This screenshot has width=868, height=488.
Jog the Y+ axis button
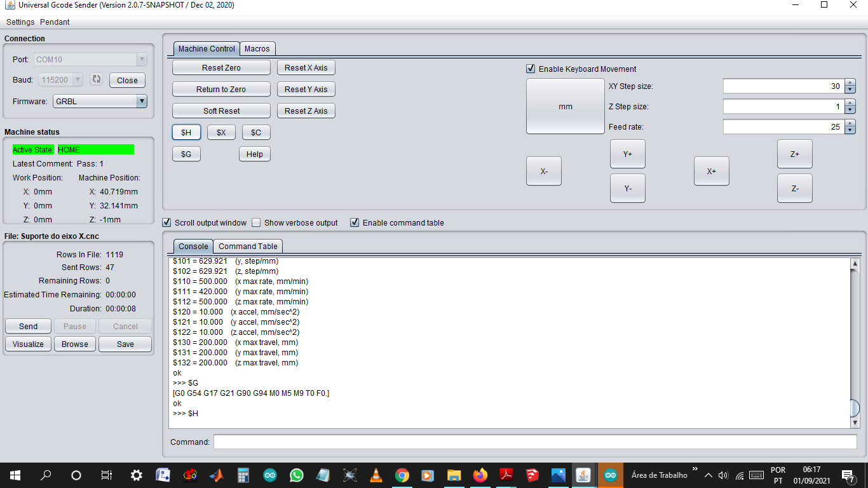point(628,154)
